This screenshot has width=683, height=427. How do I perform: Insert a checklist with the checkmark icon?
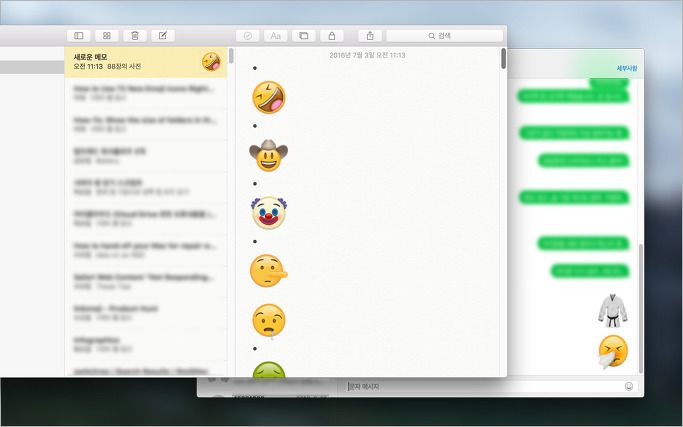(x=247, y=36)
